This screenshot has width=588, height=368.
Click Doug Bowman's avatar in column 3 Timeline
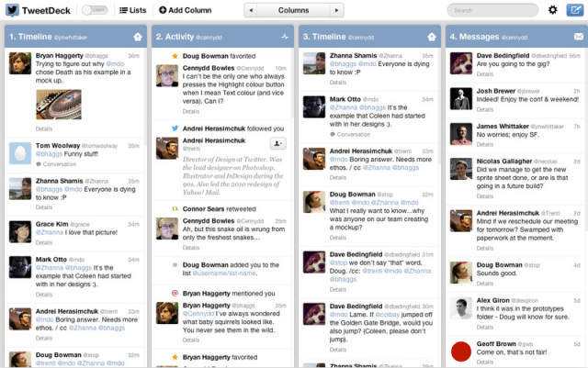[314, 202]
